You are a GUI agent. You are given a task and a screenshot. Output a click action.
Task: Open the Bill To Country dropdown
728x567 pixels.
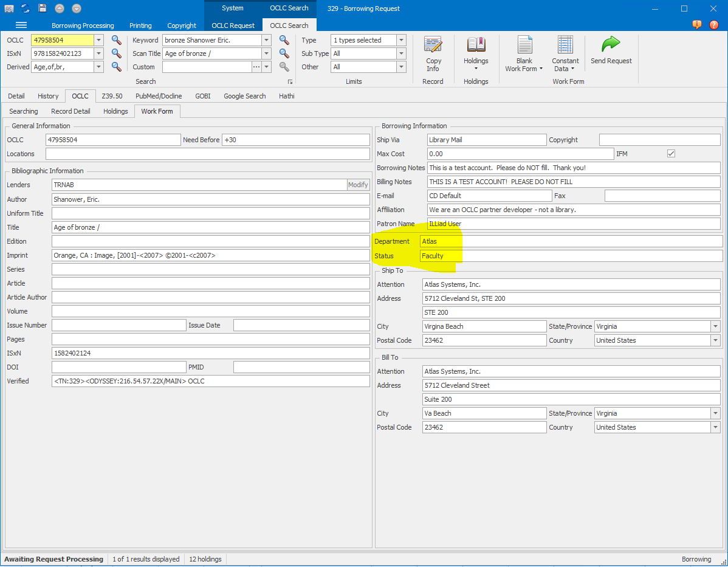pyautogui.click(x=715, y=427)
